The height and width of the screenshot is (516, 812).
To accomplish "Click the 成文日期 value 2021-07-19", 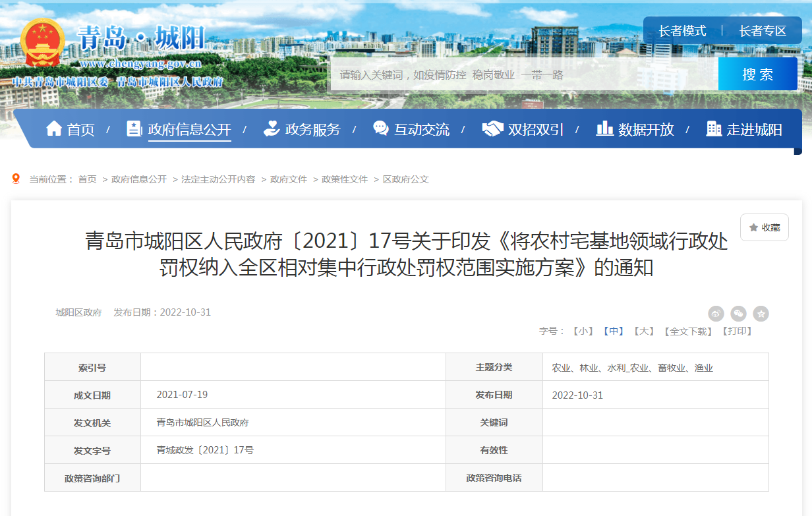I will pyautogui.click(x=182, y=395).
